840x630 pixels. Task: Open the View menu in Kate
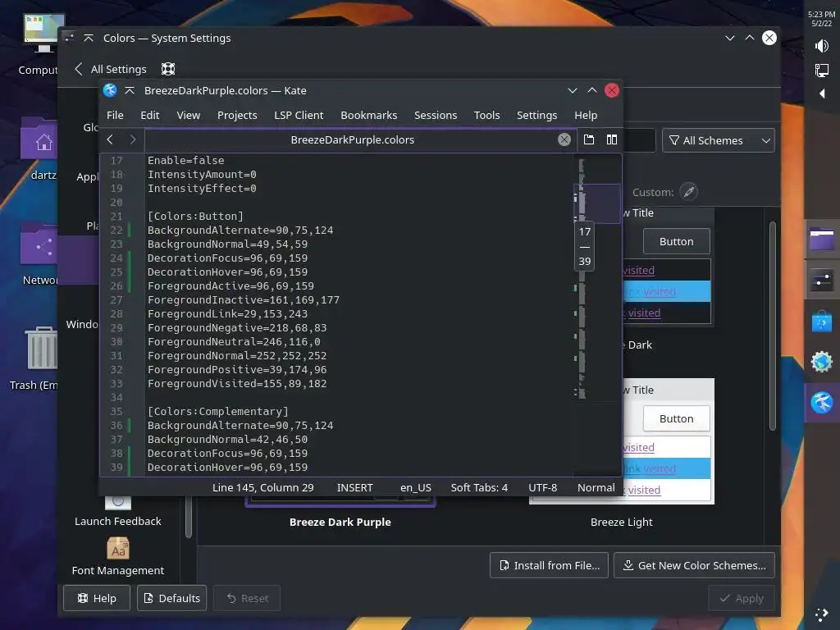[x=188, y=115]
